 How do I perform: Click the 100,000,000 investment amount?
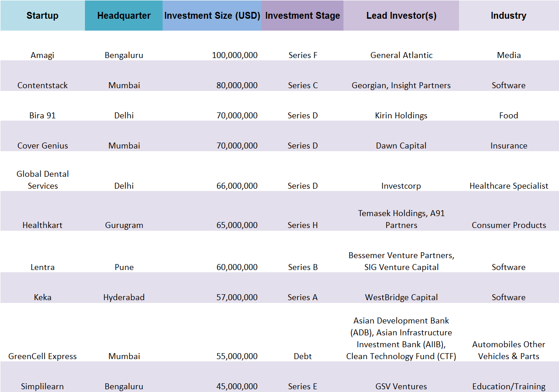(x=235, y=55)
